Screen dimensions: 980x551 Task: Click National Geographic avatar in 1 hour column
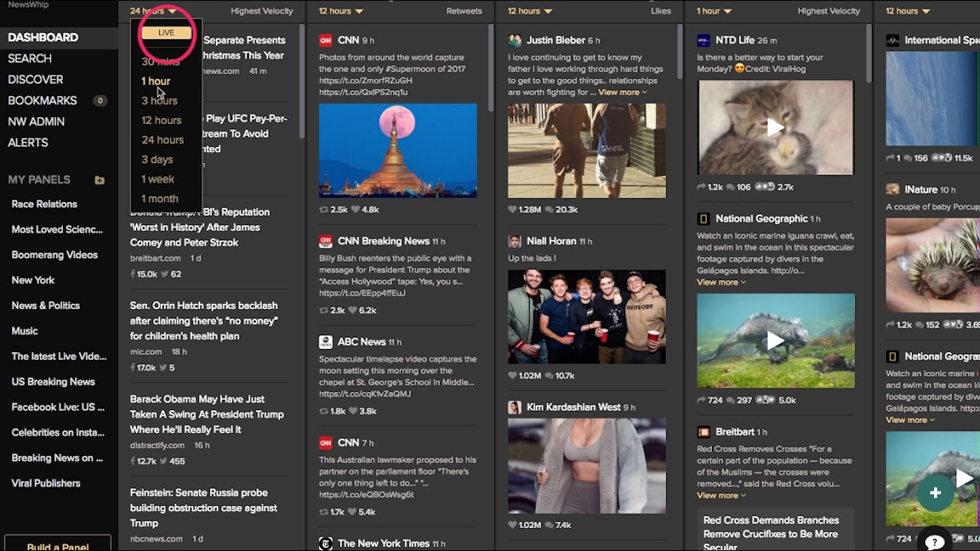[703, 219]
